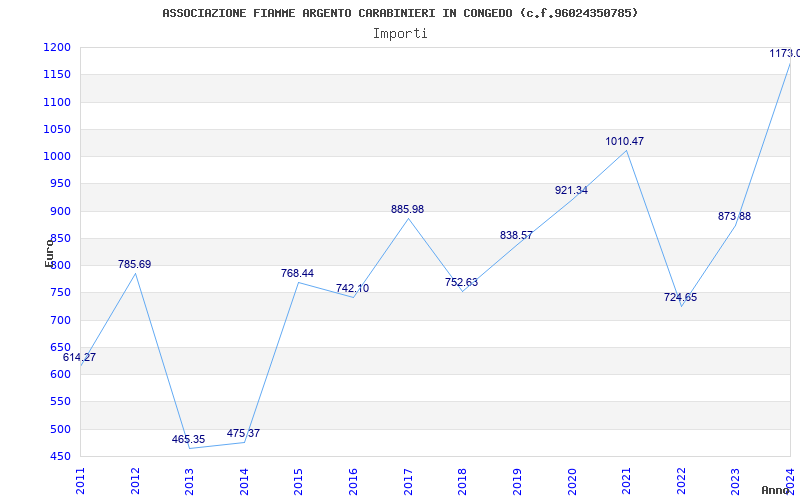The image size is (800, 500).
Task: Select the 742.10 data label
Action: (353, 288)
